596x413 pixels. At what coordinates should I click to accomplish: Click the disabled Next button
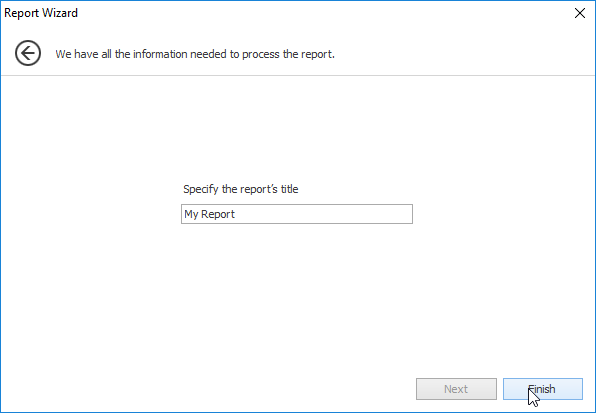456,389
